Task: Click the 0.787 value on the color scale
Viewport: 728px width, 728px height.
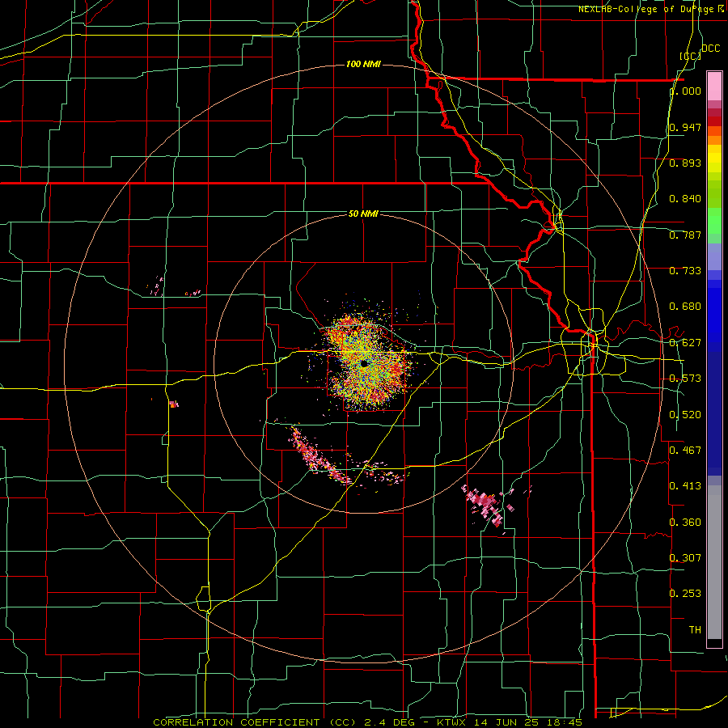Action: [x=685, y=235]
